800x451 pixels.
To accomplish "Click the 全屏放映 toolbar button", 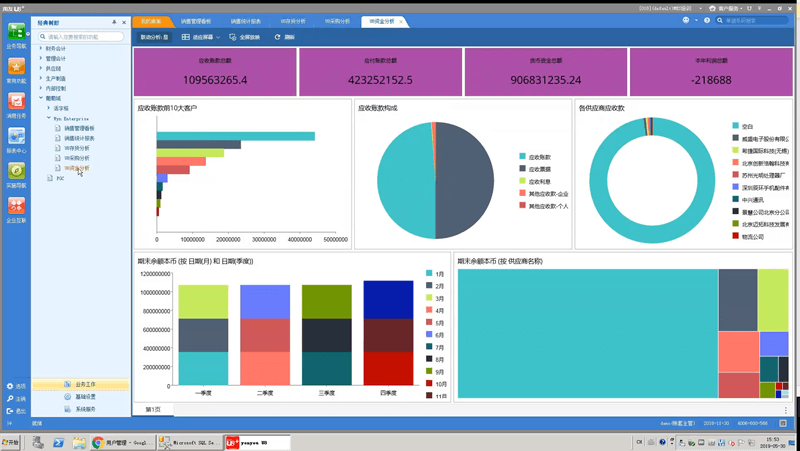I will [245, 37].
